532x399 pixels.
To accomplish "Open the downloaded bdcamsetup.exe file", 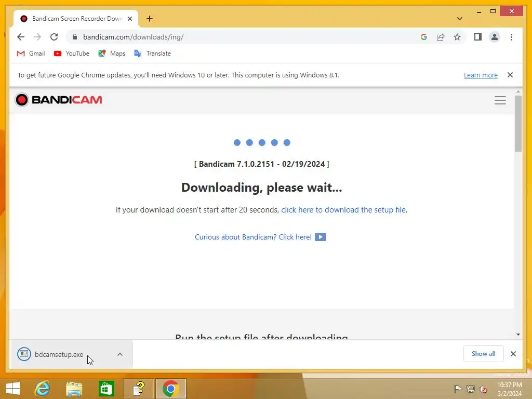I will [59, 354].
